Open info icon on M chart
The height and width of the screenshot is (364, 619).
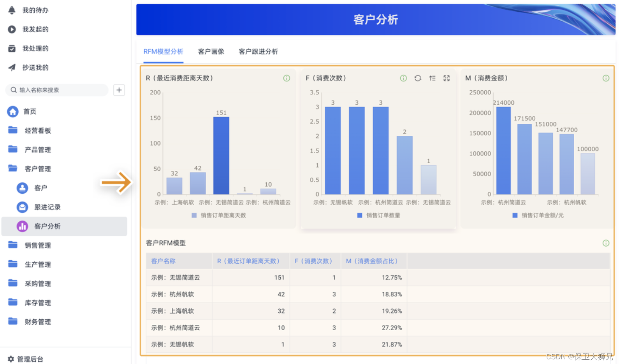click(x=606, y=78)
